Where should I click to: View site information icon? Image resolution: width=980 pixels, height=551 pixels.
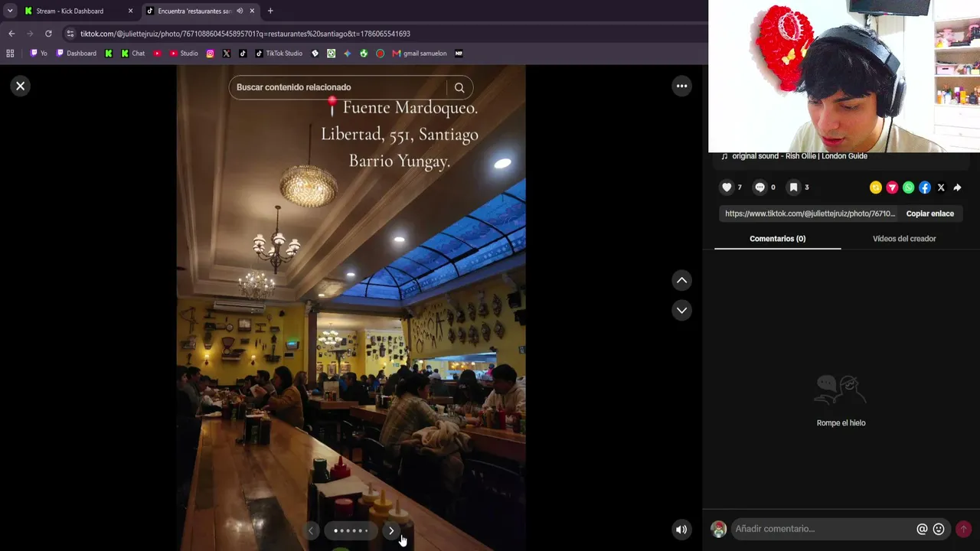coord(70,34)
